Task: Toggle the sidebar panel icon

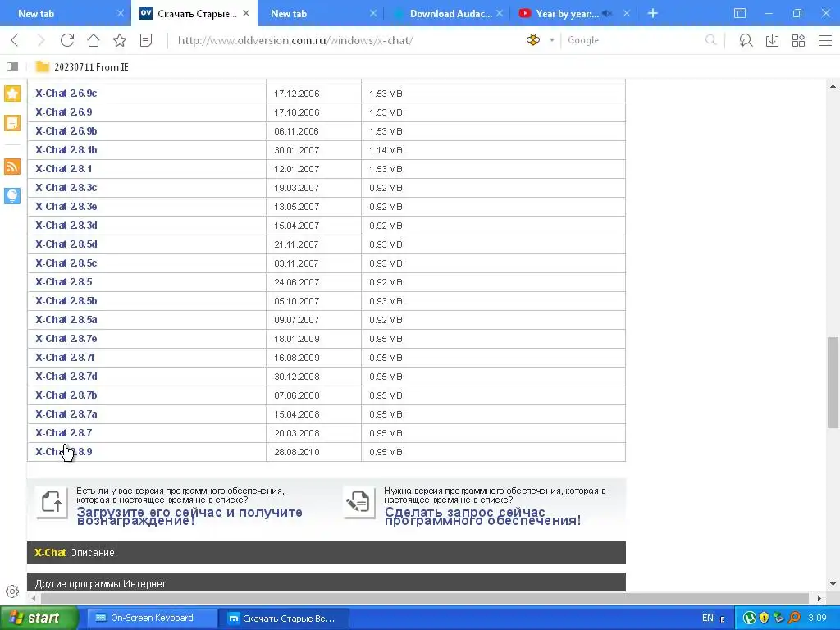Action: (x=12, y=66)
